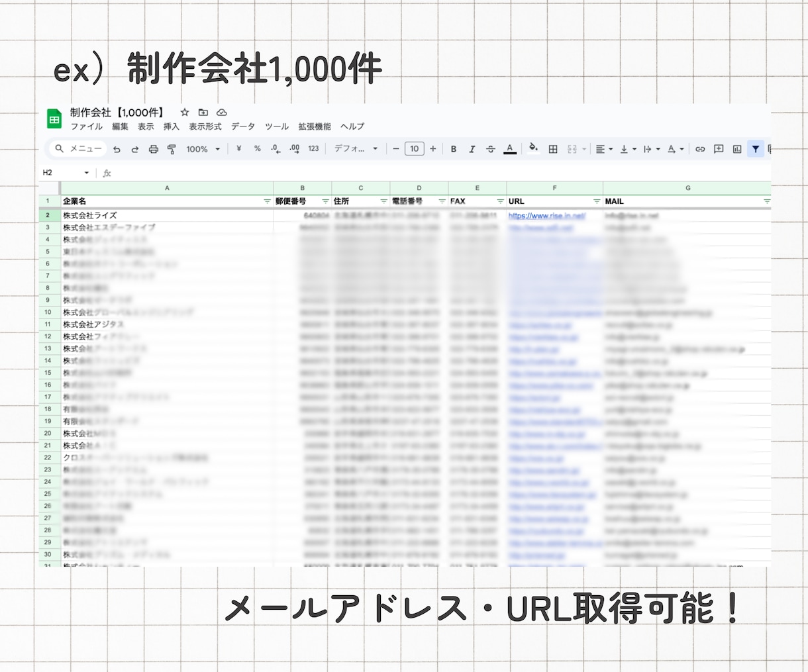Open the ファイル menu

tap(87, 126)
